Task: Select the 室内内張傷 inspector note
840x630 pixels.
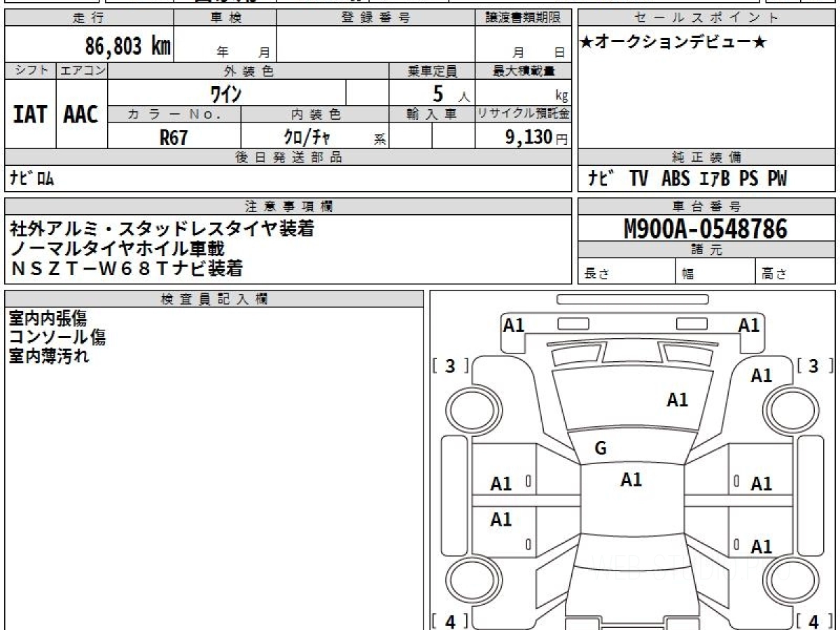Action: click(48, 318)
